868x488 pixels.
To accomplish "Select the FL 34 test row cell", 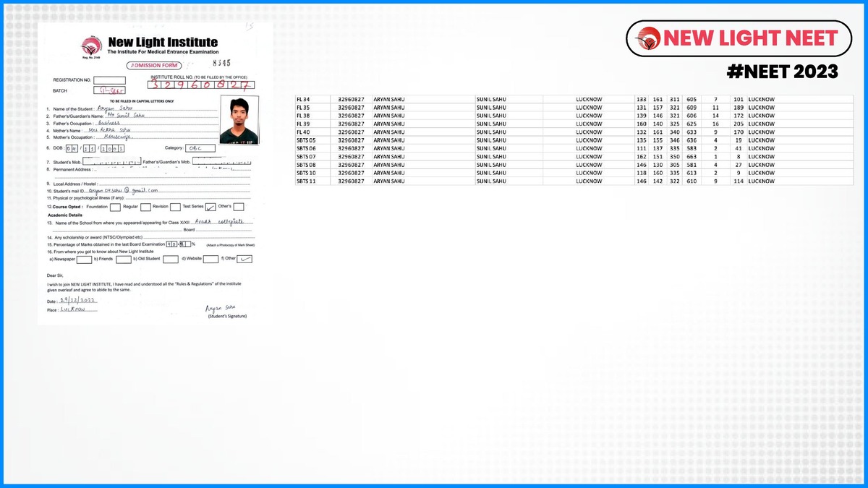I will (303, 99).
